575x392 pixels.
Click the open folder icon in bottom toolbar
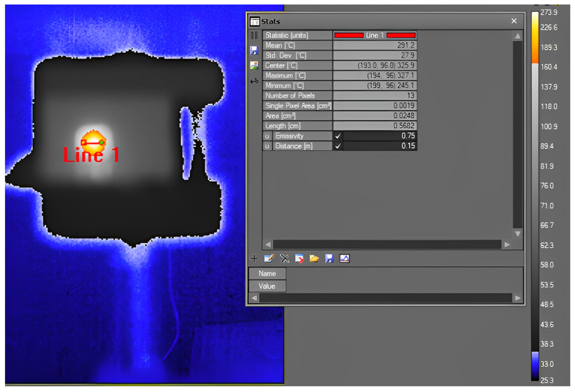pyautogui.click(x=314, y=259)
